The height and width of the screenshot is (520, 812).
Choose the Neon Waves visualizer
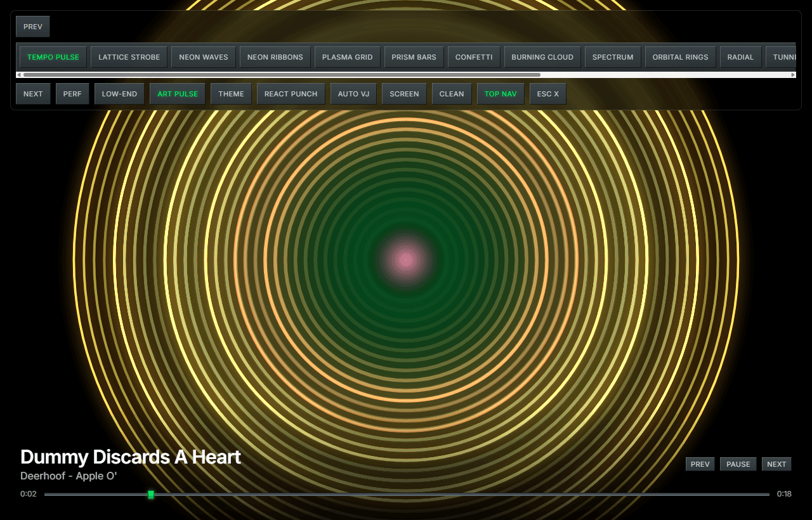(204, 57)
